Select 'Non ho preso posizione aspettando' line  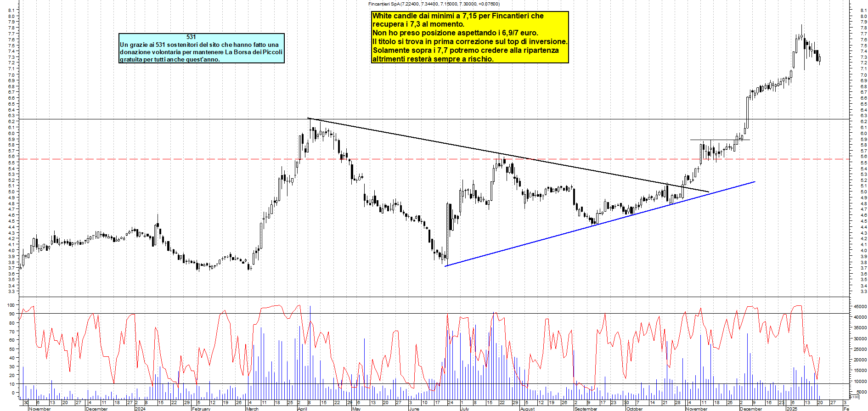(455, 33)
